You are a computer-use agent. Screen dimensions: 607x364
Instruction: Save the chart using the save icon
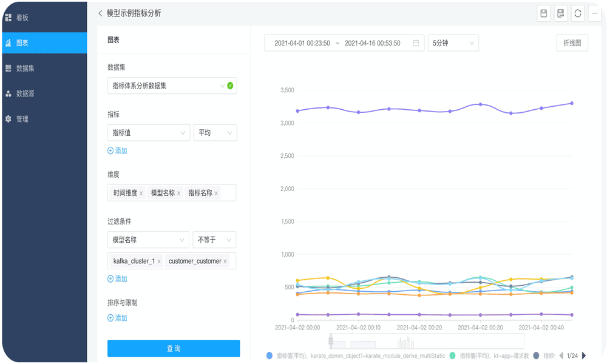543,13
